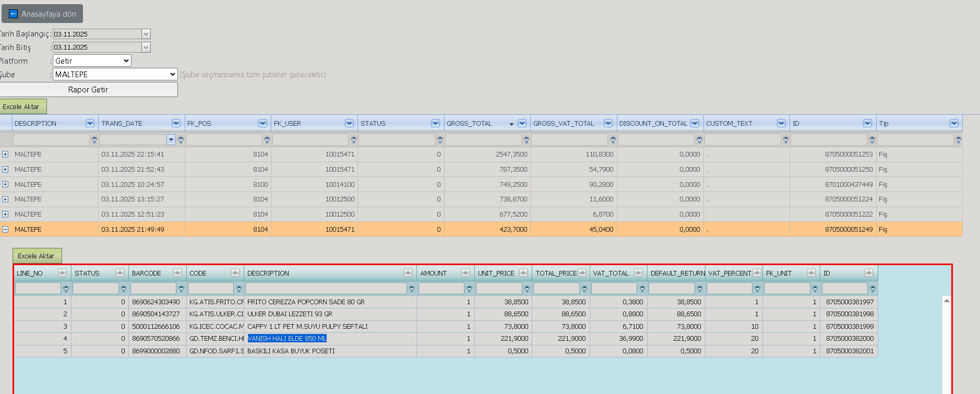The height and width of the screenshot is (394, 980).
Task: Click the filter icon under BARCODE column
Action: (x=181, y=289)
